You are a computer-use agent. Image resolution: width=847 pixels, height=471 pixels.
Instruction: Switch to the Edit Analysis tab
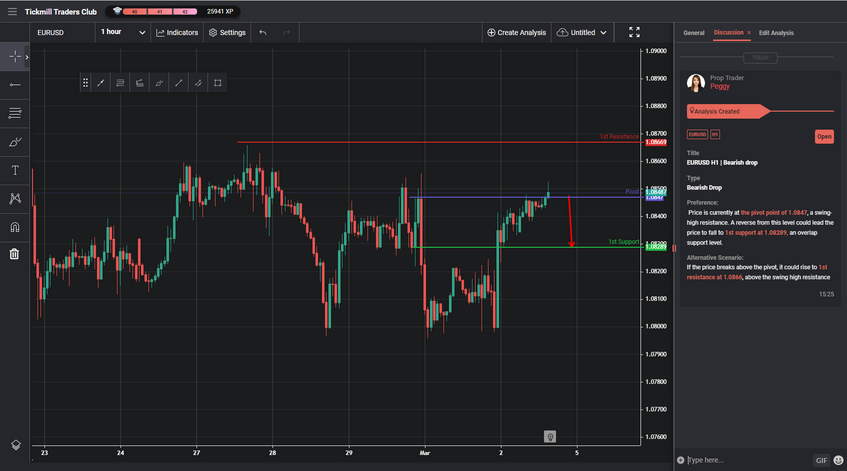pos(776,33)
